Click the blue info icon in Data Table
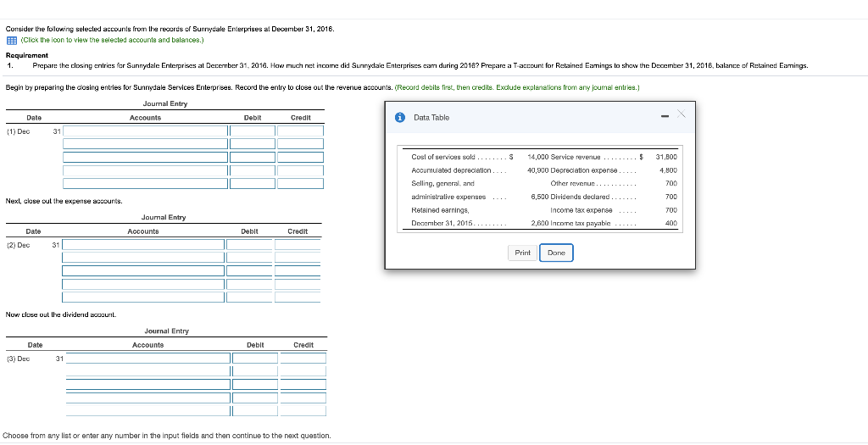 tap(400, 117)
